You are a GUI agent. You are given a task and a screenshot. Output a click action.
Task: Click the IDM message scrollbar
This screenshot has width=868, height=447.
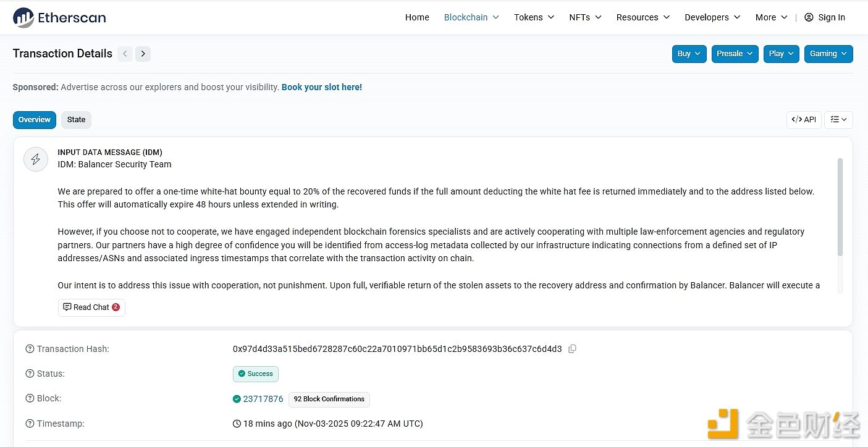840,207
